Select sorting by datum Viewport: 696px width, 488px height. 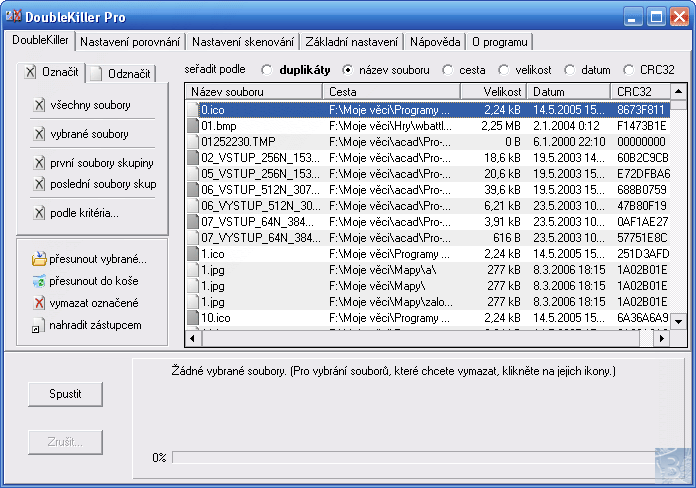[x=569, y=70]
